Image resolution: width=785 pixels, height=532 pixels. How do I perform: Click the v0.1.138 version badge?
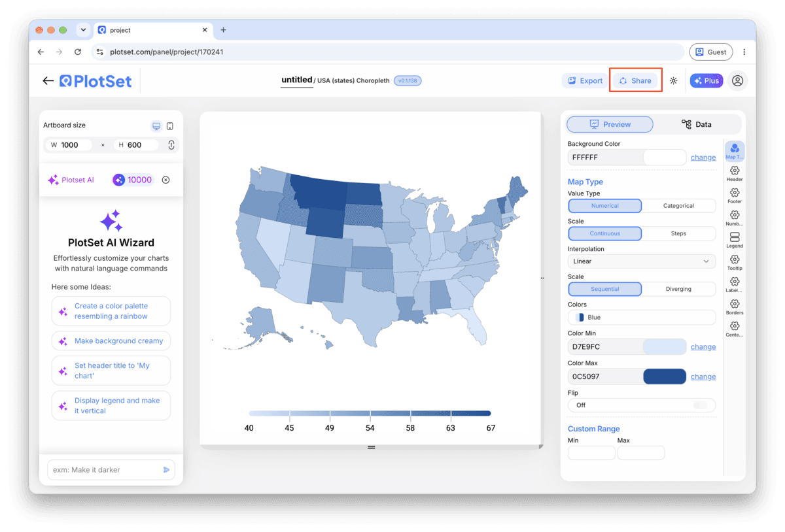tap(408, 81)
